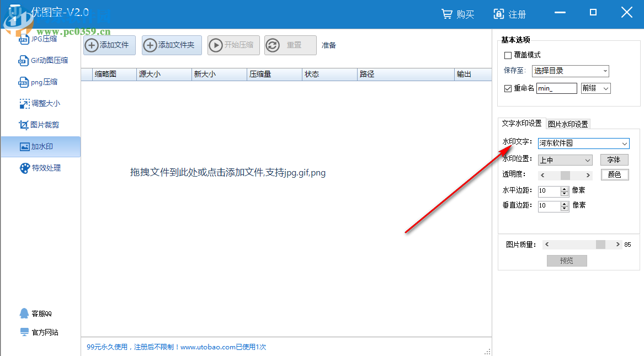
Task: Switch to 文字水印设置 tab
Action: (521, 123)
